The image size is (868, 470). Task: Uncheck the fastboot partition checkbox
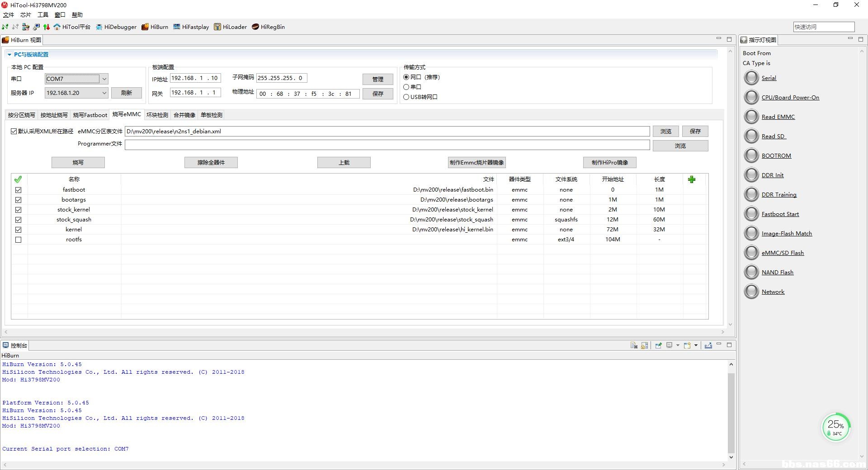pos(19,190)
